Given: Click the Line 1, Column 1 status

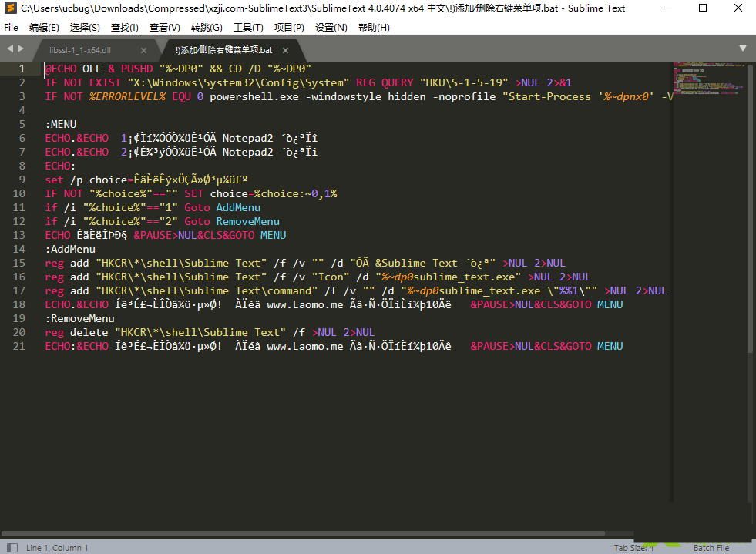Looking at the screenshot, I should [x=57, y=548].
